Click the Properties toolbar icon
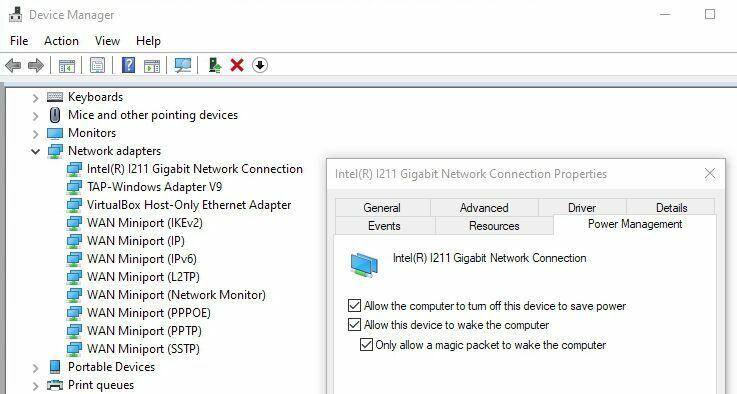Viewport: 737px width, 394px height. tap(97, 65)
